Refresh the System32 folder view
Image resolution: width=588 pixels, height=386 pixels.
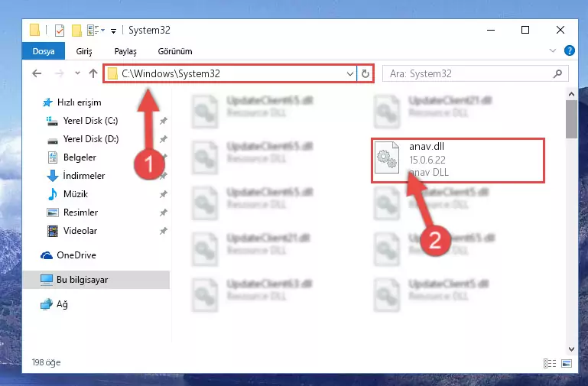[x=365, y=74]
